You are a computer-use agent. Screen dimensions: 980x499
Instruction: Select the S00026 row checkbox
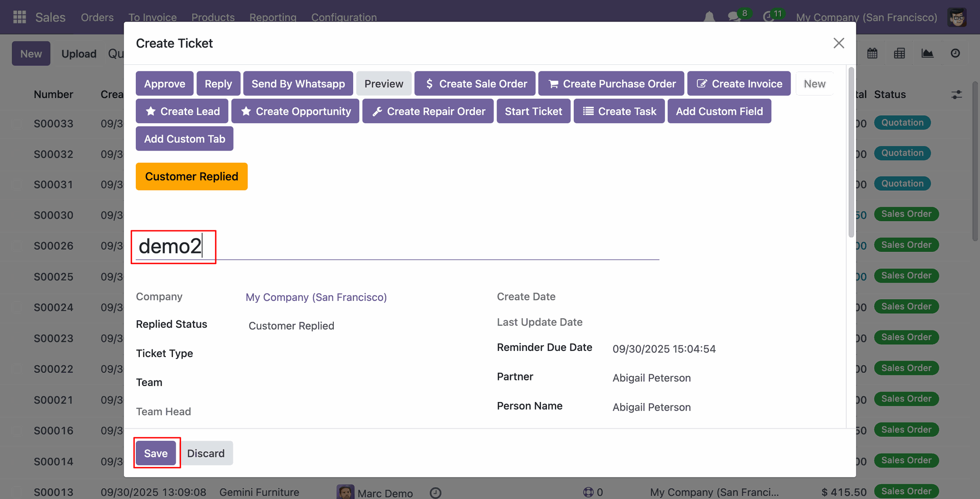tap(17, 246)
